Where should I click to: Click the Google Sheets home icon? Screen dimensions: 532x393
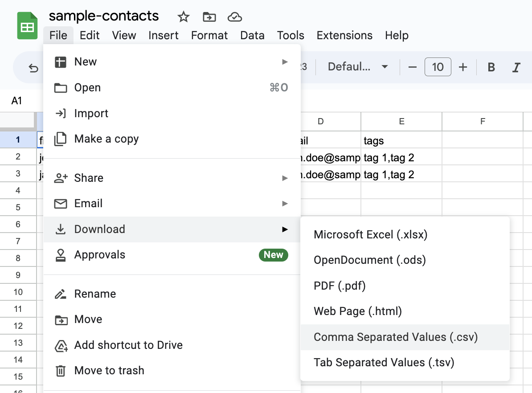27,25
